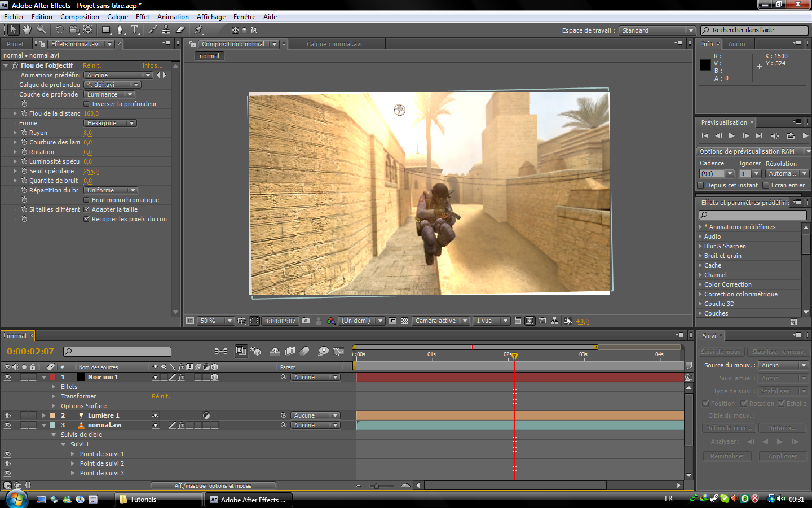This screenshot has width=812, height=508.
Task: Open the Effet menu
Action: click(143, 17)
